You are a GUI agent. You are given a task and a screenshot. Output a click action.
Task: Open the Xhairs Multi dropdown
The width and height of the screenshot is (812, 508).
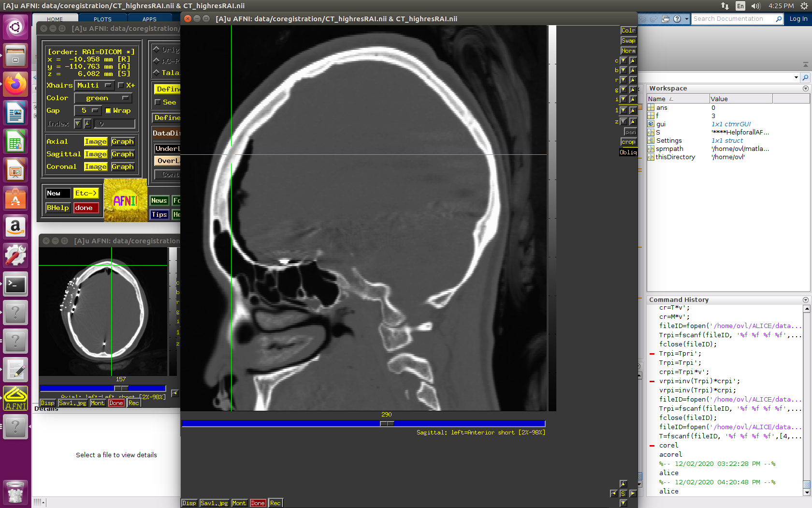click(x=94, y=85)
